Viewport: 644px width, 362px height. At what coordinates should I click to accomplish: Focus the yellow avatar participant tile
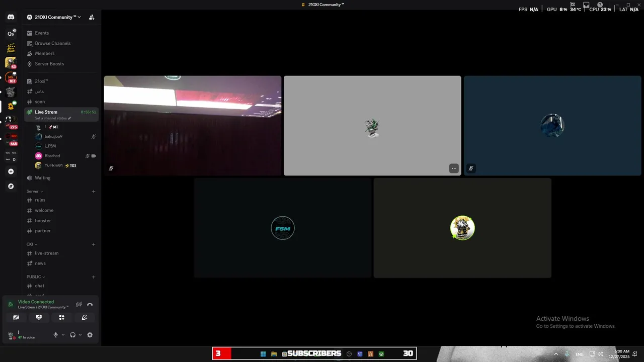click(462, 228)
